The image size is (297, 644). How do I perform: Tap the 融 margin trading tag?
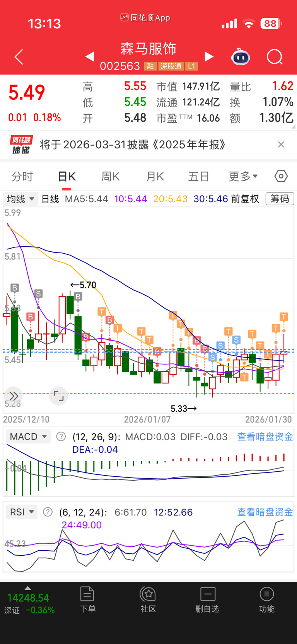click(150, 66)
